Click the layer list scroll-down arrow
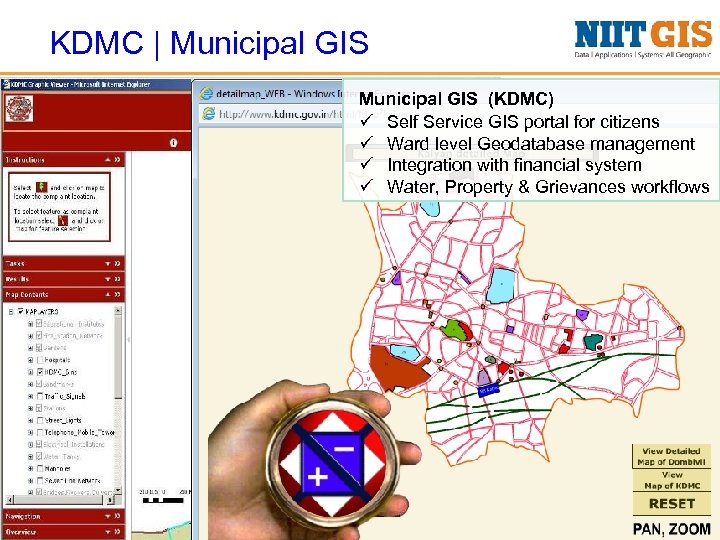Viewport: 720px width, 540px height. click(x=118, y=490)
